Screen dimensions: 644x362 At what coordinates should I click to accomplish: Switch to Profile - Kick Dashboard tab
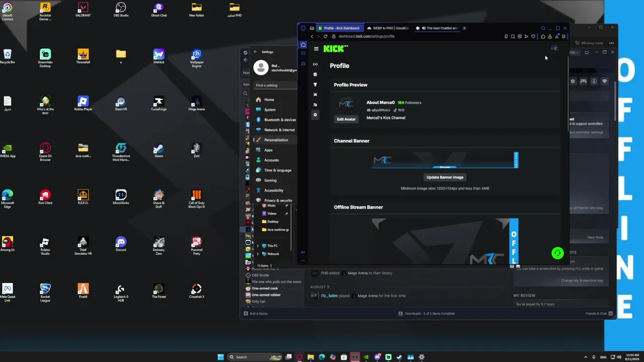click(340, 28)
